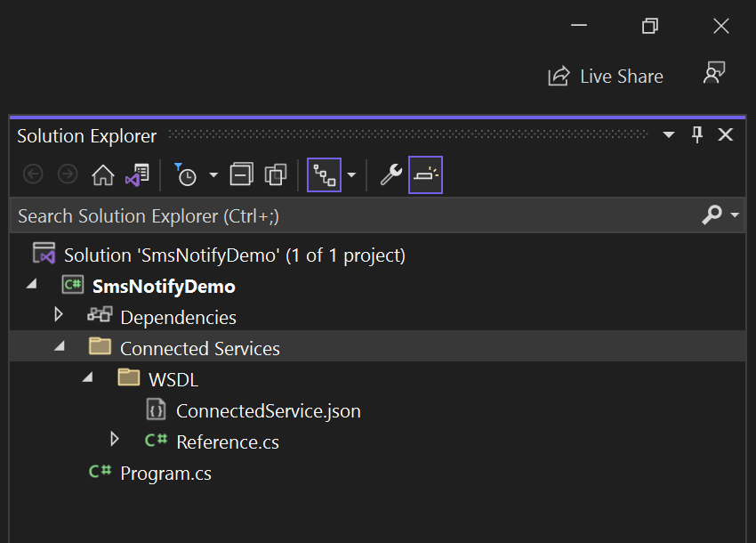This screenshot has height=543, width=756.
Task: Select Program.cs in the tree
Action: coord(165,474)
